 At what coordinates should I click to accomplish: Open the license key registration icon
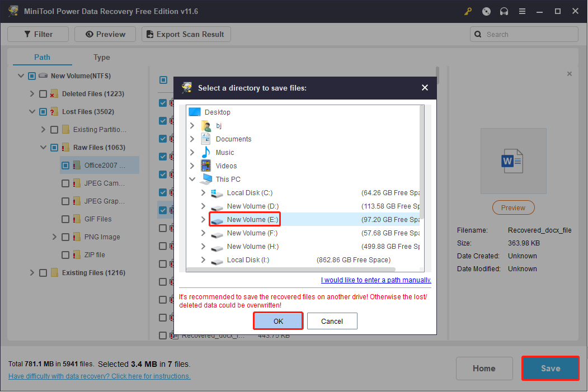click(x=468, y=11)
